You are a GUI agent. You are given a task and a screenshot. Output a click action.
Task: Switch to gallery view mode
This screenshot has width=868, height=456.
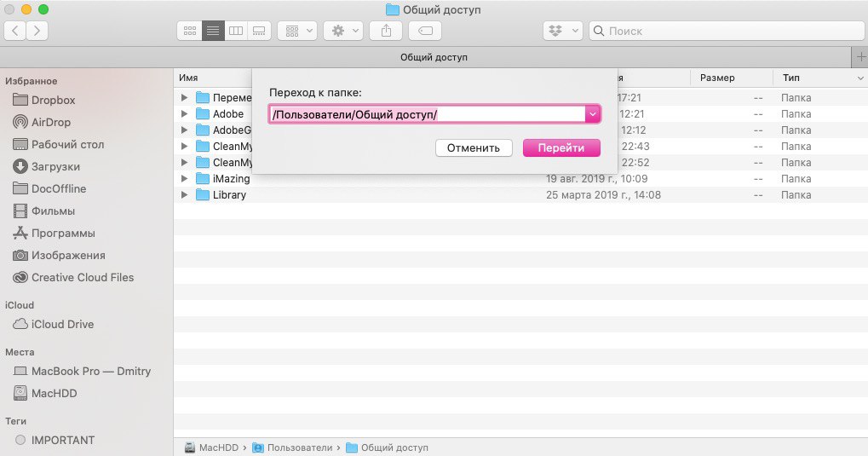pyautogui.click(x=259, y=31)
